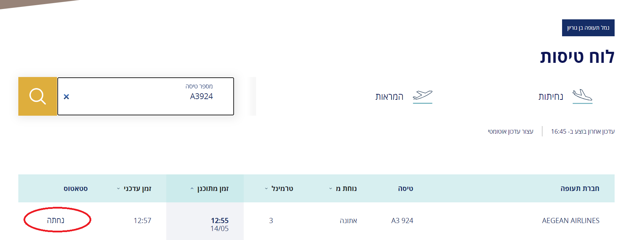This screenshot has height=240, width=644.
Task: Sort by the זמן עדכני column chevron
Action: pos(118,189)
